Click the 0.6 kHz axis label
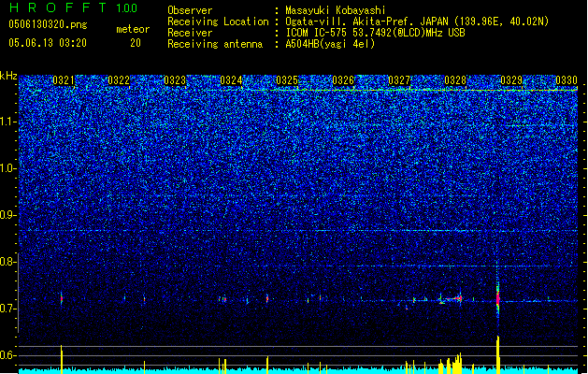Image resolution: width=588 pixels, height=374 pixels. coord(7,355)
